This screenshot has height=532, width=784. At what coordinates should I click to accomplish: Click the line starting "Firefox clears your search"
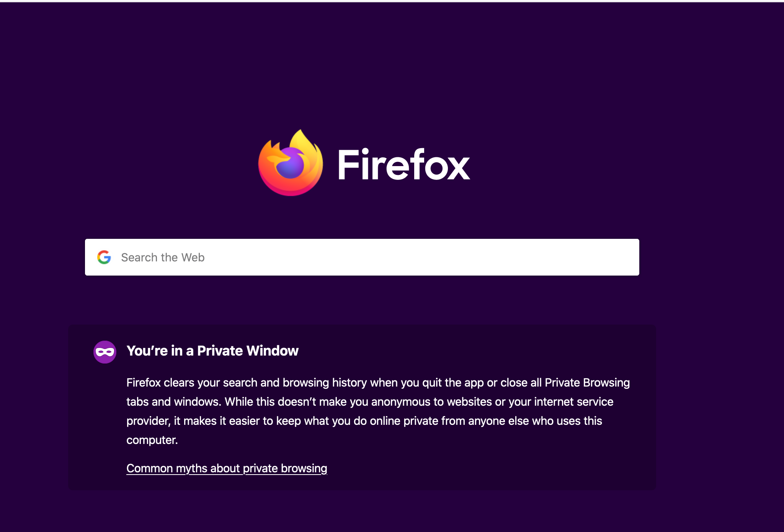(x=378, y=383)
